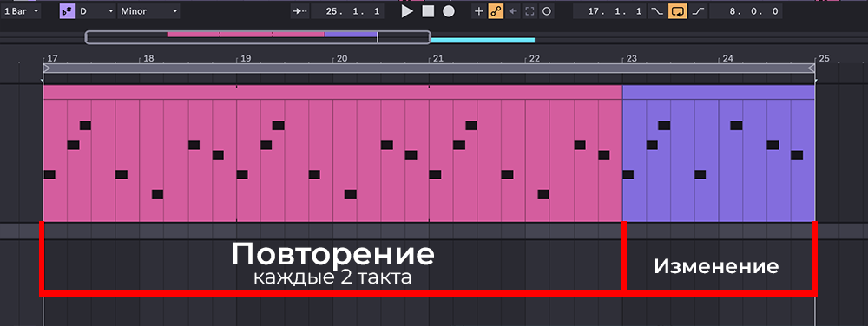The height and width of the screenshot is (326, 868).
Task: Toggle the Scale Mode button
Action: 67,11
